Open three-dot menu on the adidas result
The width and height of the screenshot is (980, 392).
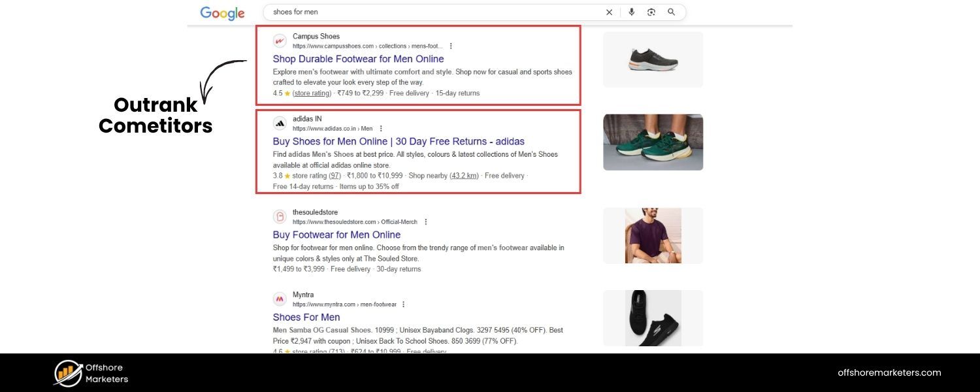point(381,128)
